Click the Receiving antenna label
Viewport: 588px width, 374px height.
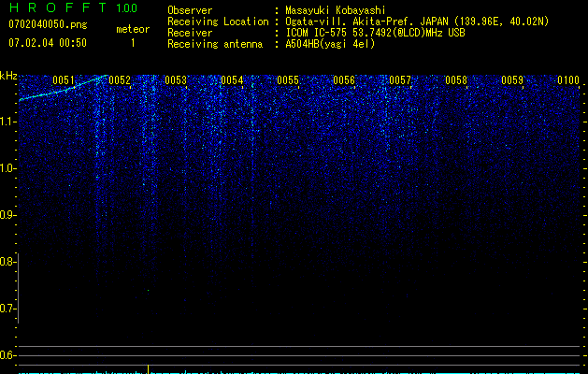pyautogui.click(x=215, y=44)
